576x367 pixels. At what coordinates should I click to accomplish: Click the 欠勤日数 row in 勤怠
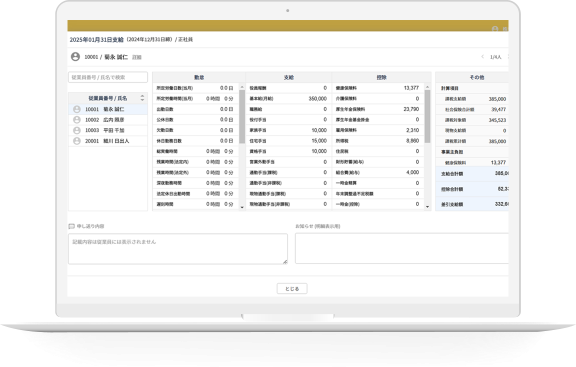click(x=195, y=130)
